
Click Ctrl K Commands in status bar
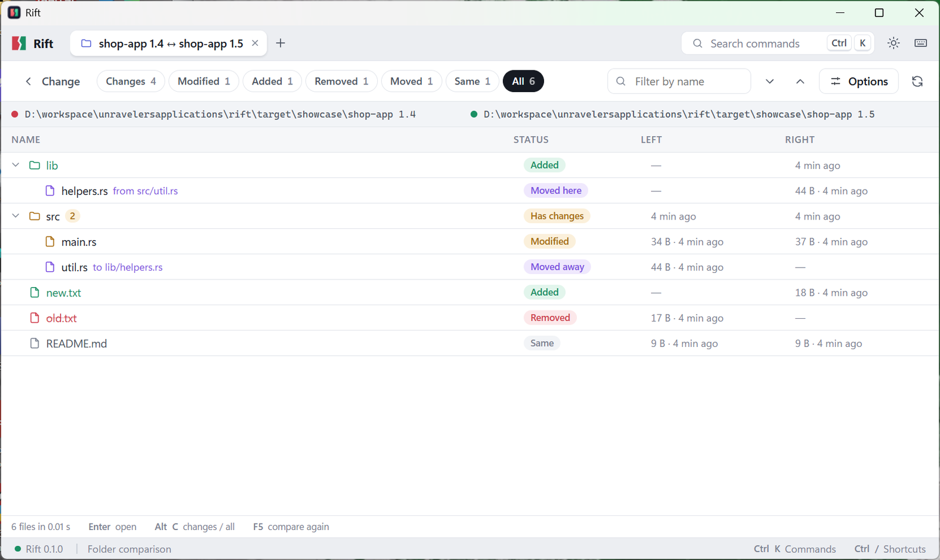coord(795,549)
